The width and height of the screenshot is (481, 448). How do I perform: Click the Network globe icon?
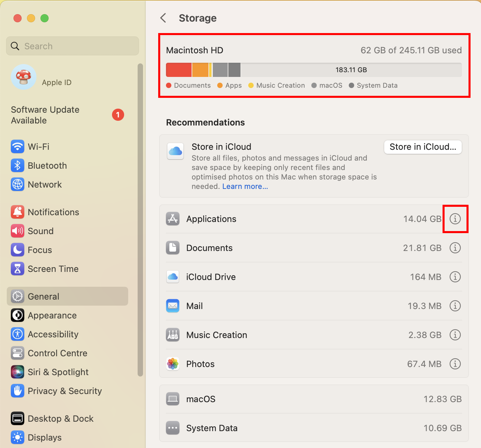tap(18, 185)
